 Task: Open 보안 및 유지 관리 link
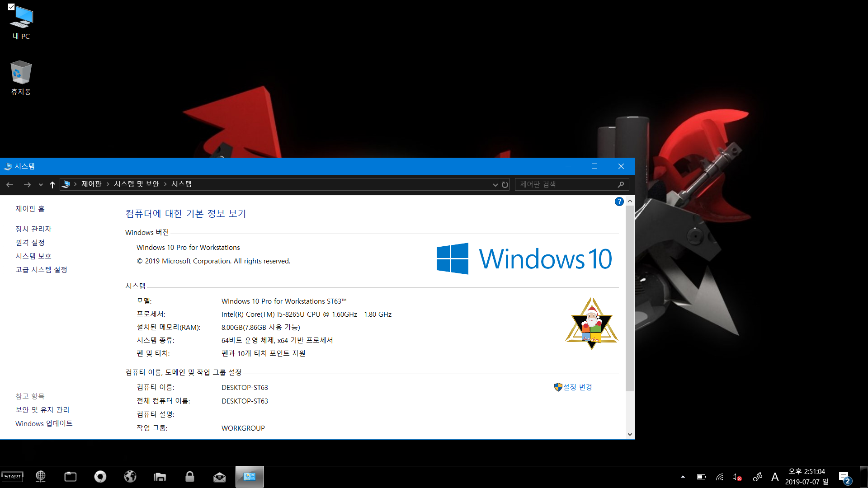(42, 410)
